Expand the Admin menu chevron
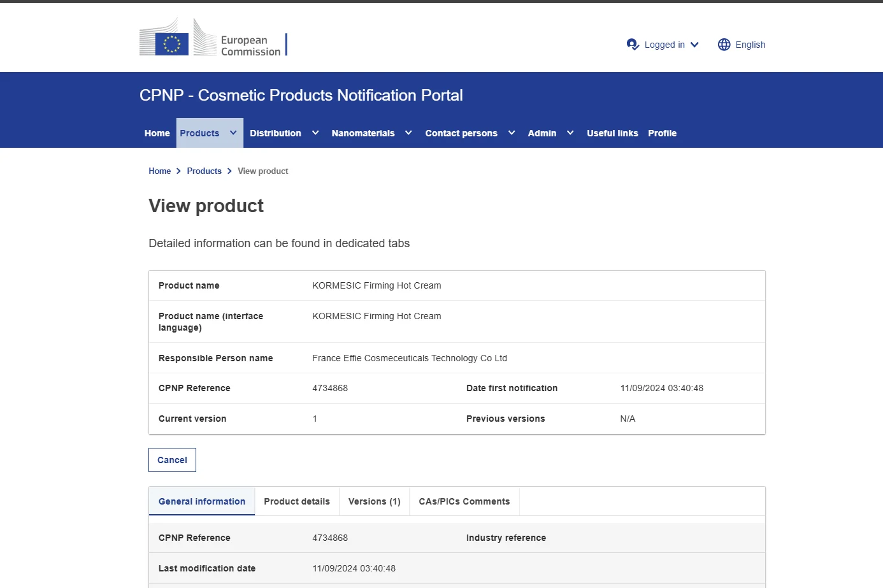 pyautogui.click(x=570, y=133)
